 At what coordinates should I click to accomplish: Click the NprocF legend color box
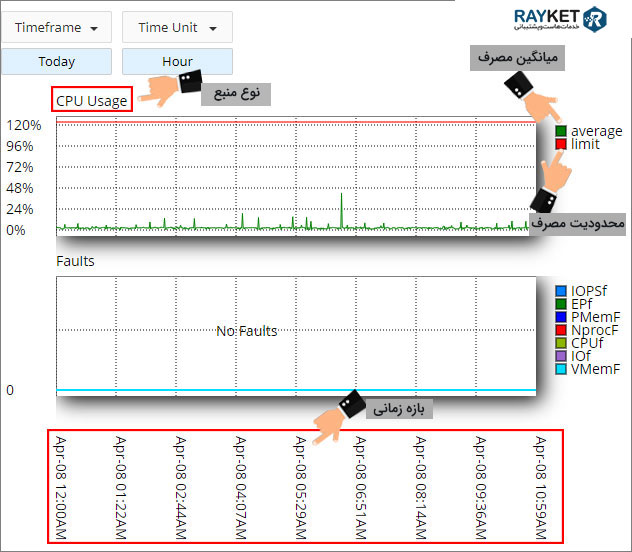[561, 330]
